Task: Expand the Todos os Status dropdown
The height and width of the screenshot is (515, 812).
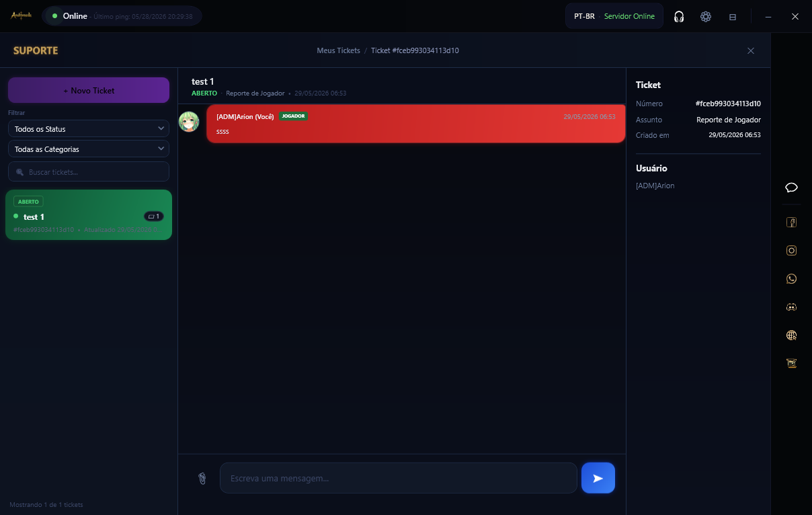Action: (x=89, y=128)
